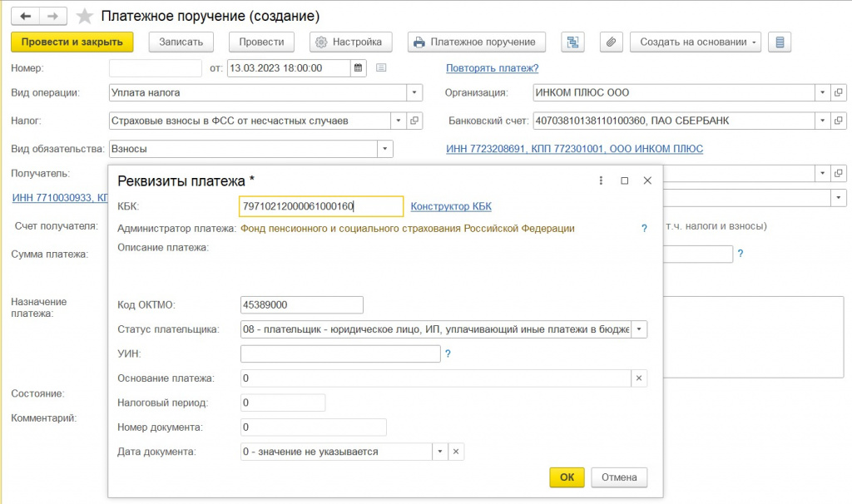Open calendar picker next to date field

pos(358,68)
